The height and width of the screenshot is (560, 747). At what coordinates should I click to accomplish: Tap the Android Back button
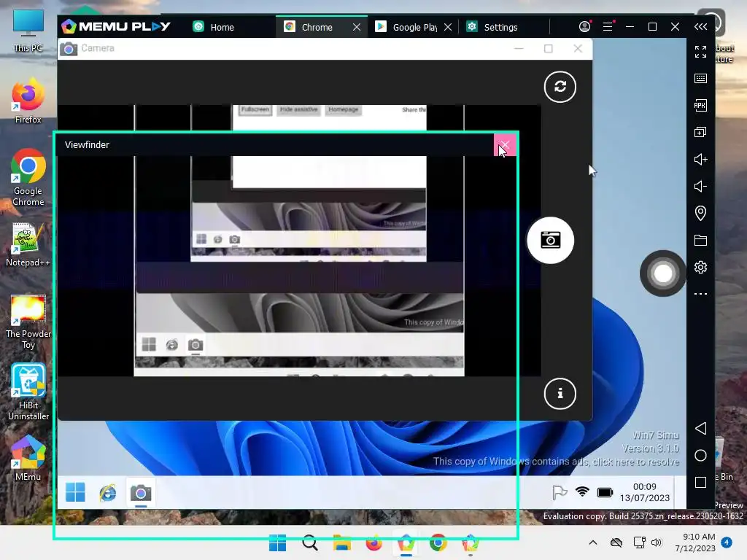700,429
